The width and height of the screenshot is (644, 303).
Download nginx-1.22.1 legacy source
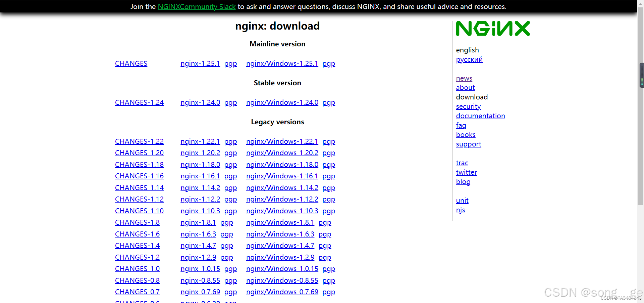[x=200, y=141]
